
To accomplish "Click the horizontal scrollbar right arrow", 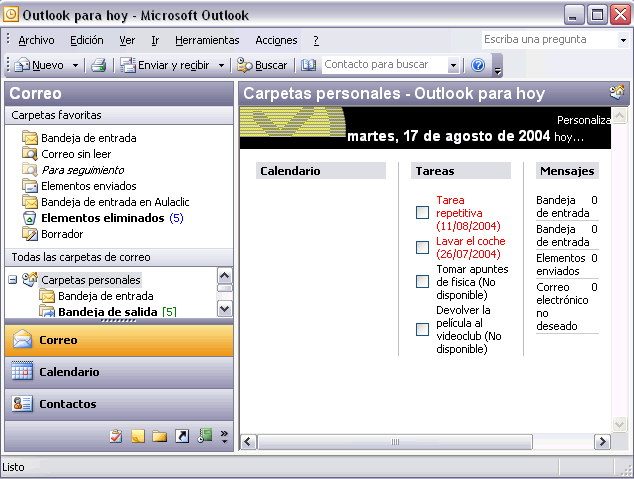I will click(602, 441).
